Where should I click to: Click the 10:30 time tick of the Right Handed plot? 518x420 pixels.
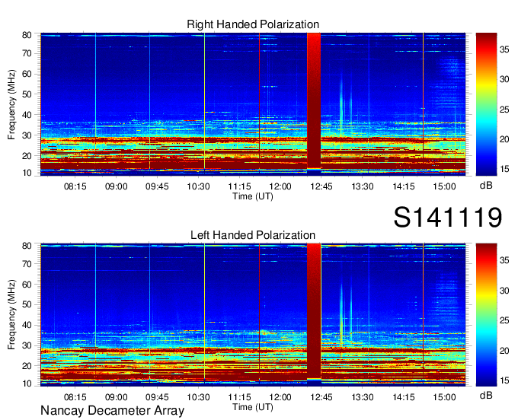pos(198,186)
